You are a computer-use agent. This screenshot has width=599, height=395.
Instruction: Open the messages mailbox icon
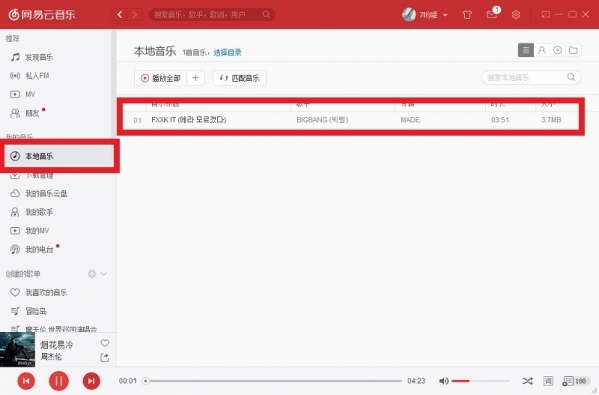pyautogui.click(x=492, y=15)
